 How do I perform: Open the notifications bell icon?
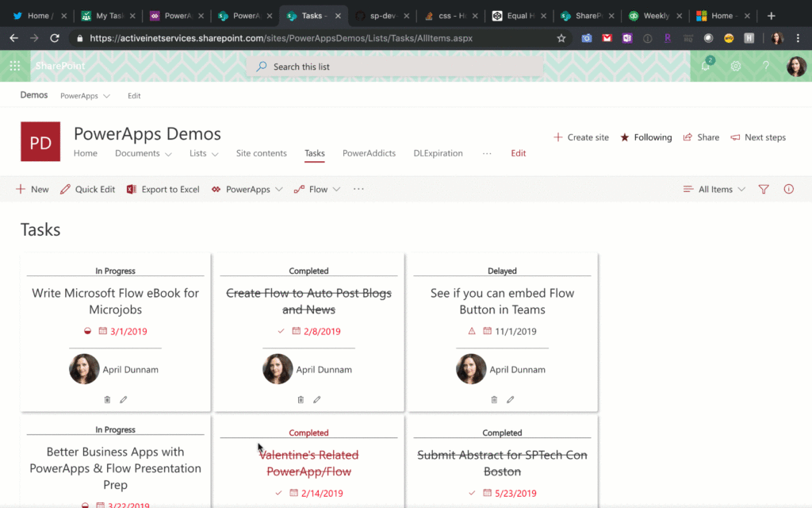point(706,67)
